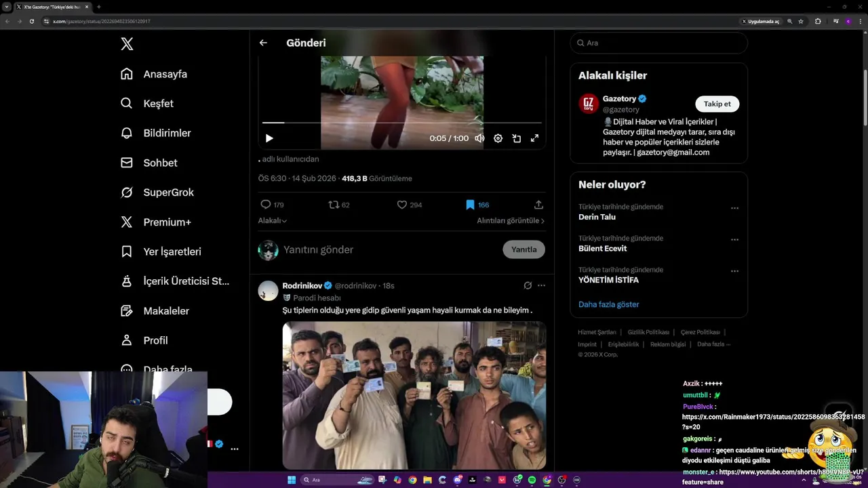Viewport: 868px width, 488px height.
Task: Open the Windows Start menu
Action: 292,480
